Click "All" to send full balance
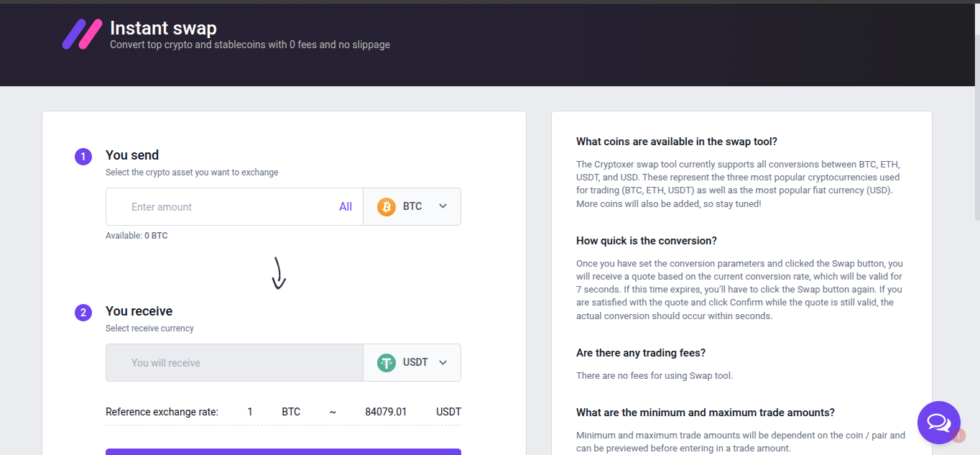The image size is (980, 455). click(x=346, y=207)
